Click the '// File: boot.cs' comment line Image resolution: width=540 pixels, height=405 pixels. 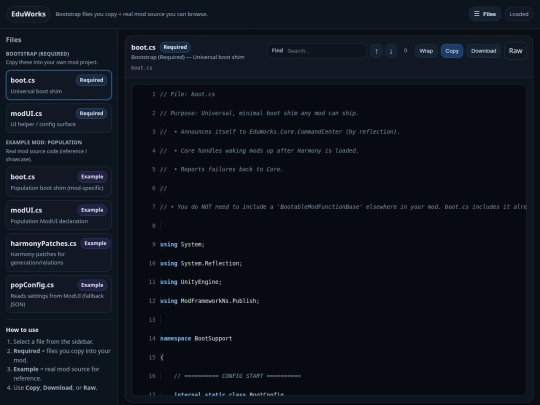[x=188, y=94]
